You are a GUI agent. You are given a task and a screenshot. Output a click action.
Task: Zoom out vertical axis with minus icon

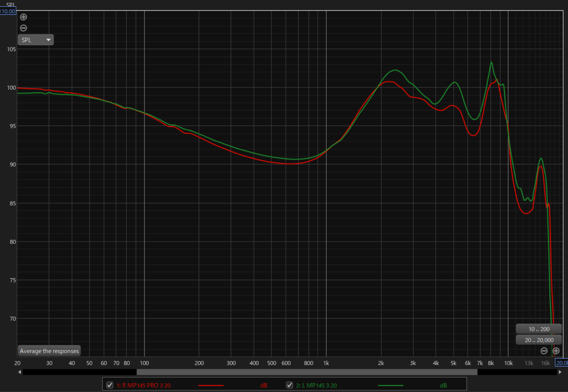(x=24, y=28)
